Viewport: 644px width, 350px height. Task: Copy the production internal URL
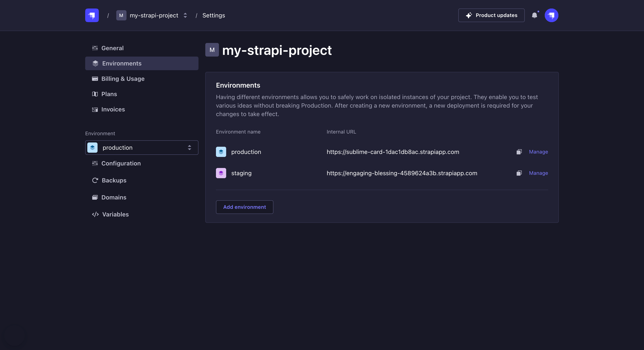coord(519,152)
